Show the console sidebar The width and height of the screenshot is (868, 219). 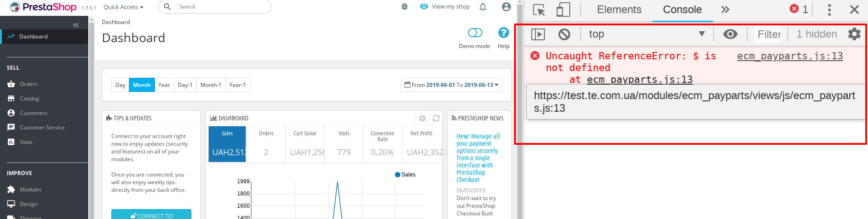538,34
